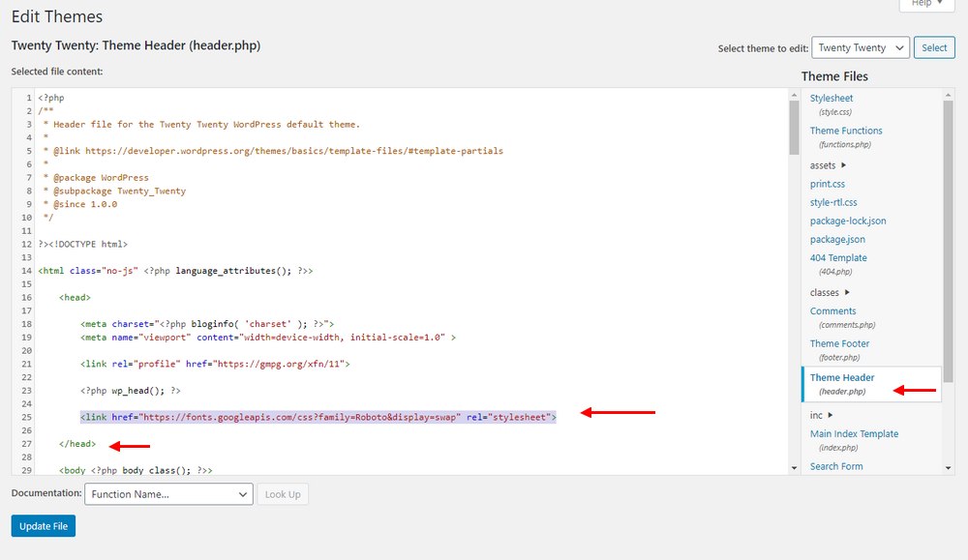The width and height of the screenshot is (968, 560).
Task: Open the Theme Functions file
Action: (846, 131)
